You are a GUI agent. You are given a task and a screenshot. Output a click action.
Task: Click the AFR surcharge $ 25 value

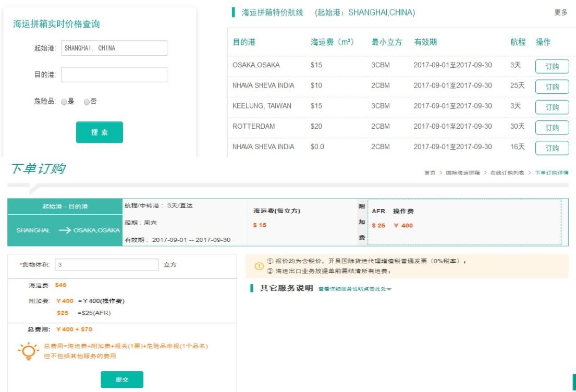[378, 226]
